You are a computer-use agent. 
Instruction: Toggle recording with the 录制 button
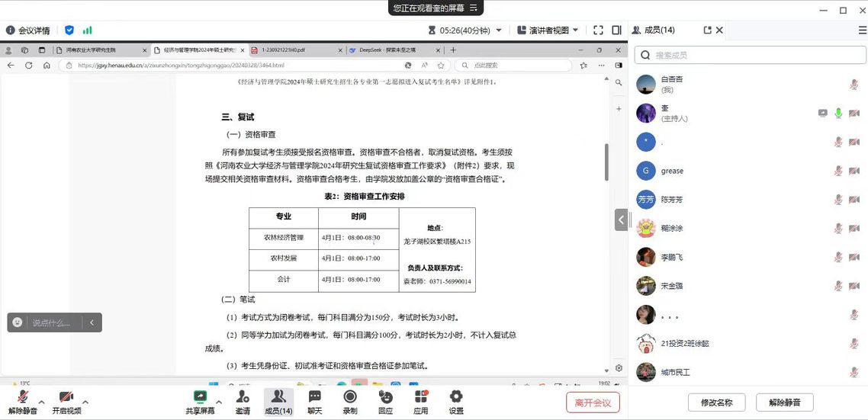(x=350, y=402)
